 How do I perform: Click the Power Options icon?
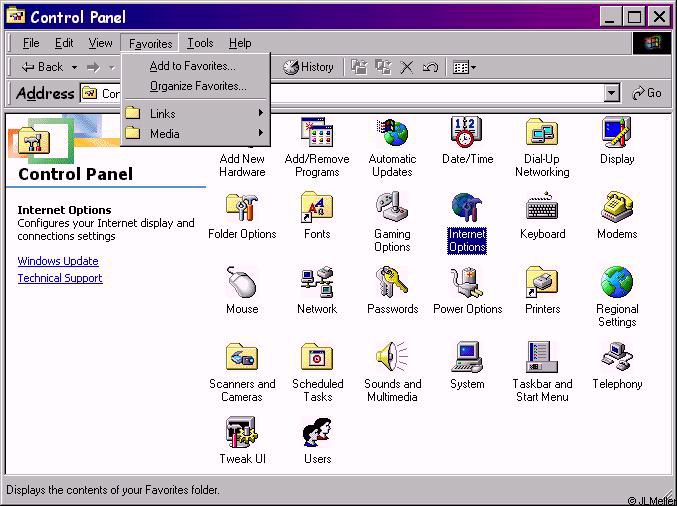(x=467, y=282)
